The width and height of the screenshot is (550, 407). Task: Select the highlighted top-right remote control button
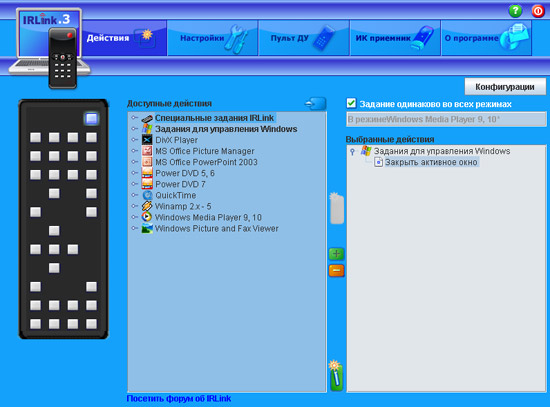click(92, 118)
